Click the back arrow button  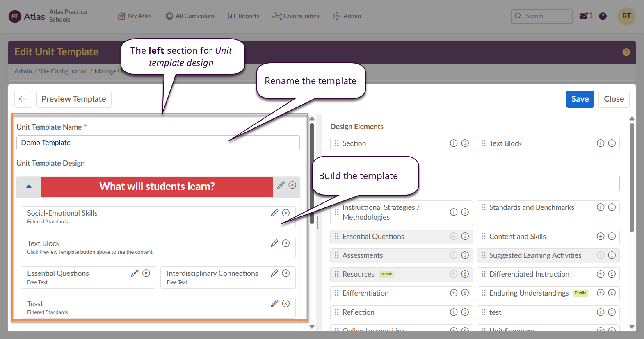point(23,99)
